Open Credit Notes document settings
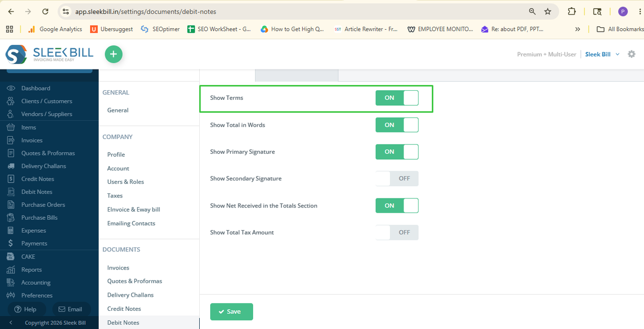644x329 pixels. [124, 309]
